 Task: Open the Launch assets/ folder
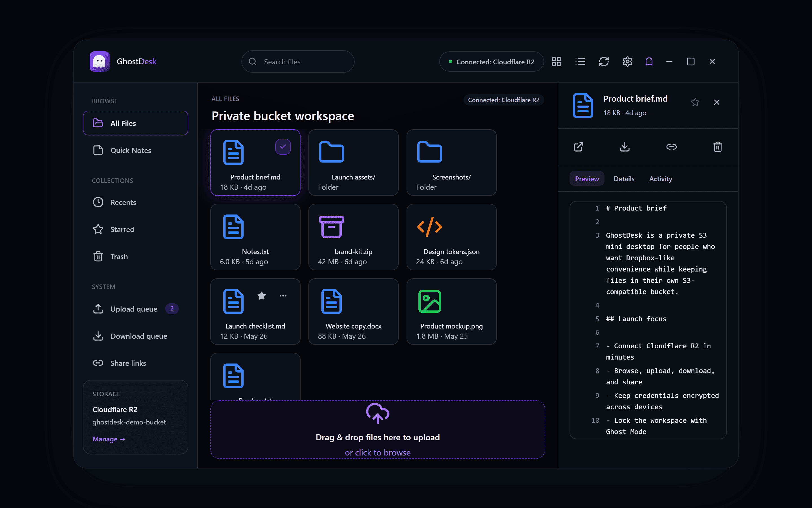(x=353, y=163)
